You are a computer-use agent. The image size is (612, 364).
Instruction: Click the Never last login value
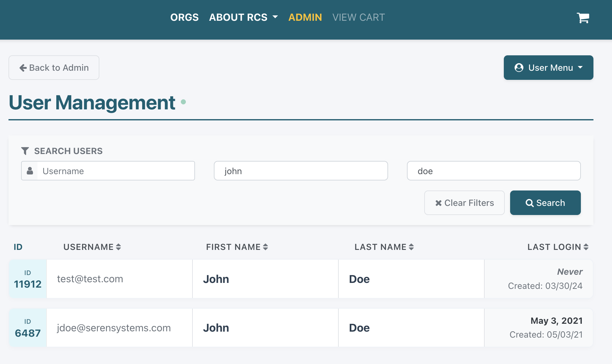point(570,272)
